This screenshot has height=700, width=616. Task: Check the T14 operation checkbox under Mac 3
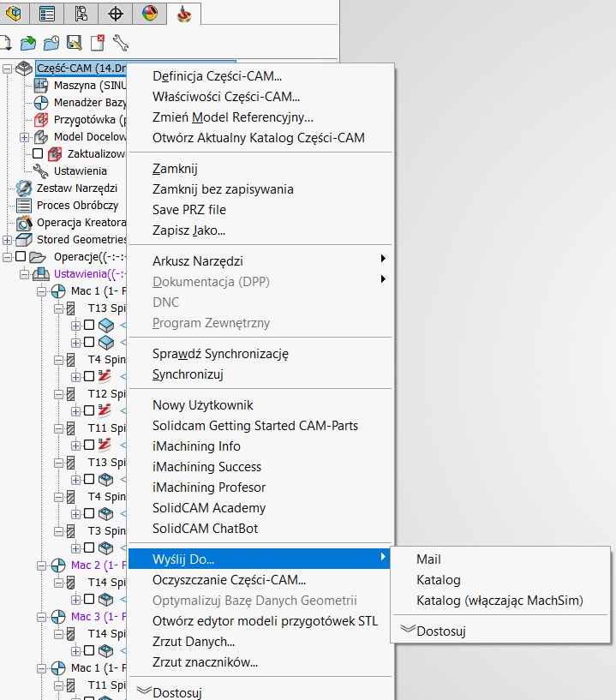pos(89,650)
